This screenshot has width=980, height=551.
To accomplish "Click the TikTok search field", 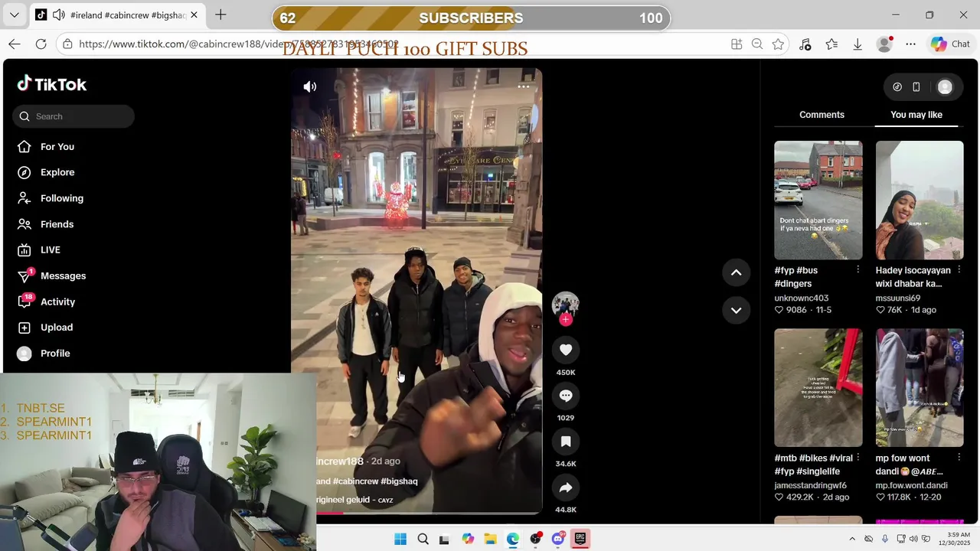I will [x=73, y=116].
